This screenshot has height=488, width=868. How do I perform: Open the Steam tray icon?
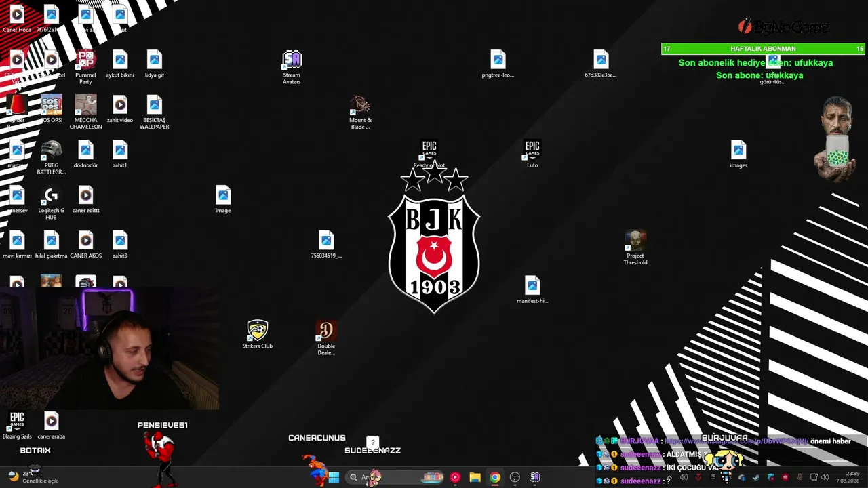coord(756,477)
